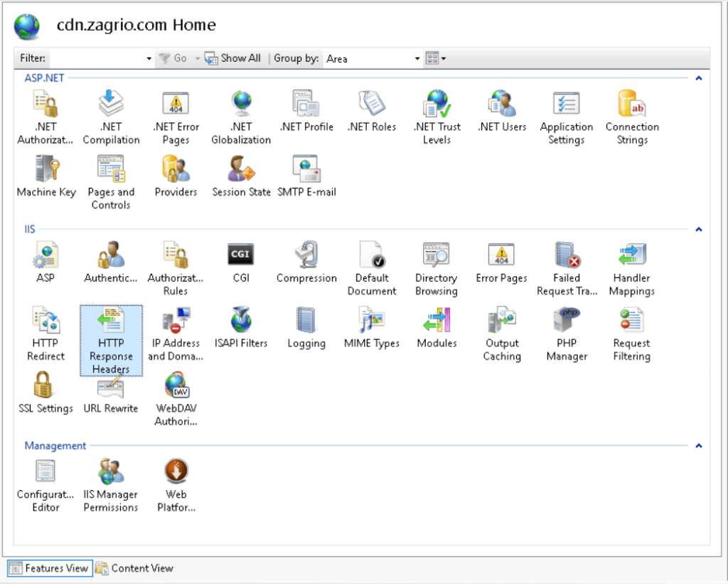Open the view mode icon dropdown

pos(436,58)
